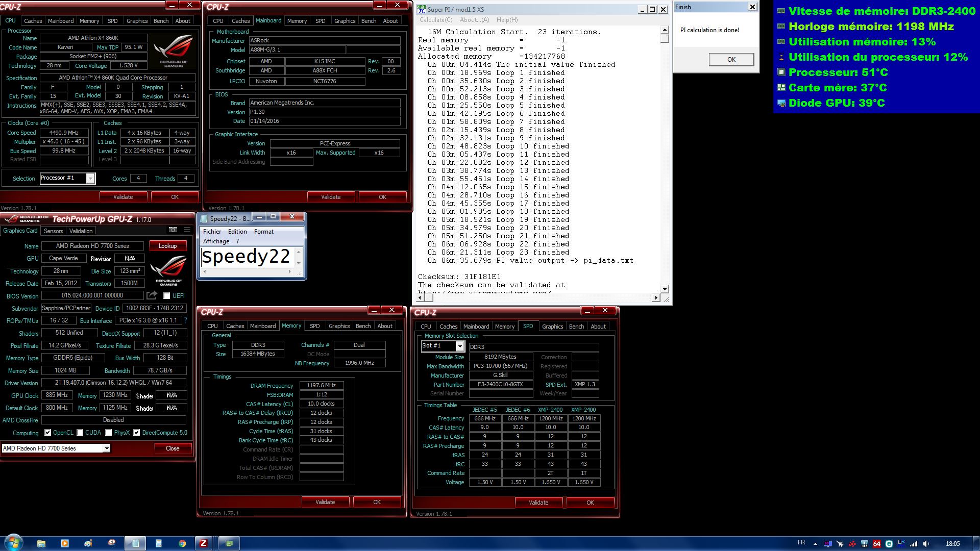Click OK in the Finish dialog
980x551 pixels.
[731, 60]
